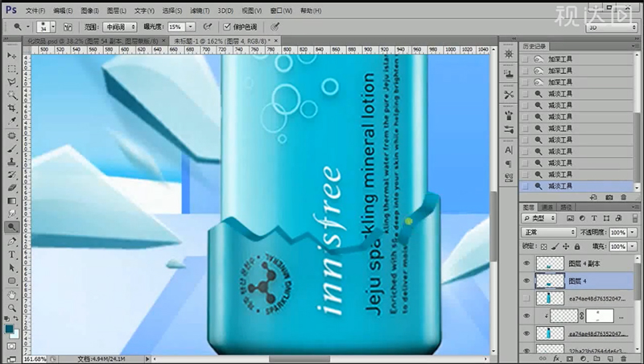
Task: Swap foreground and background colors
Action: pyautogui.click(x=15, y=319)
